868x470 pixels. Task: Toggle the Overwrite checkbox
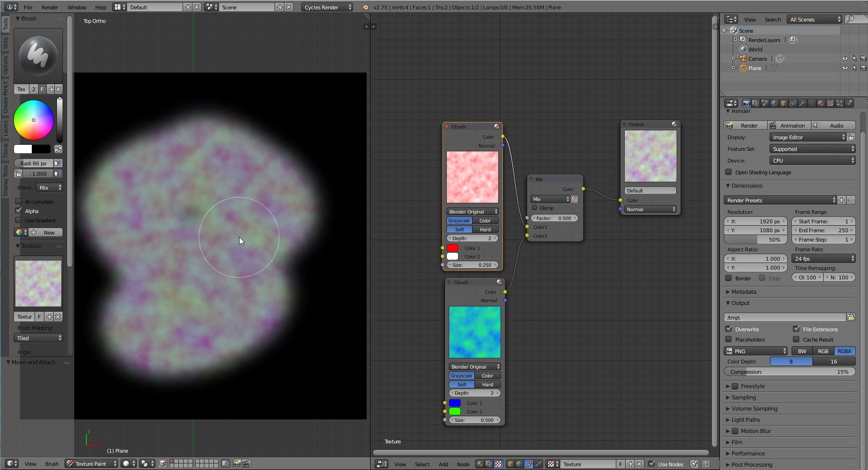coord(728,329)
